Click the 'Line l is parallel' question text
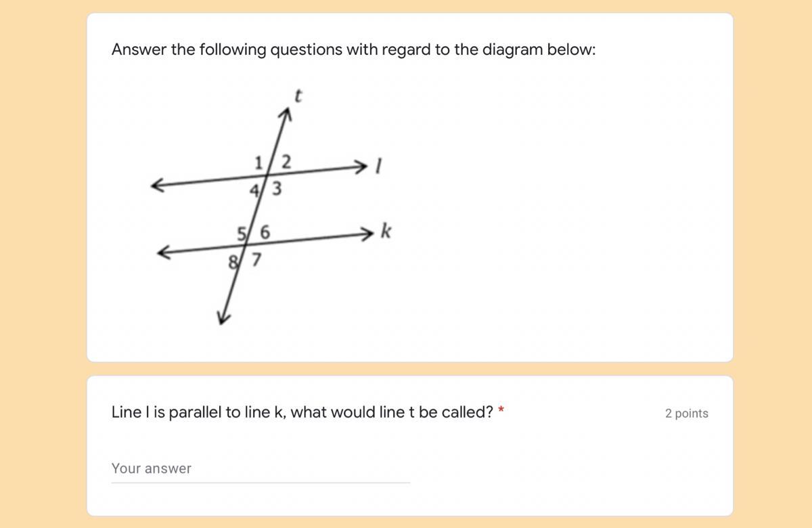 pos(302,412)
